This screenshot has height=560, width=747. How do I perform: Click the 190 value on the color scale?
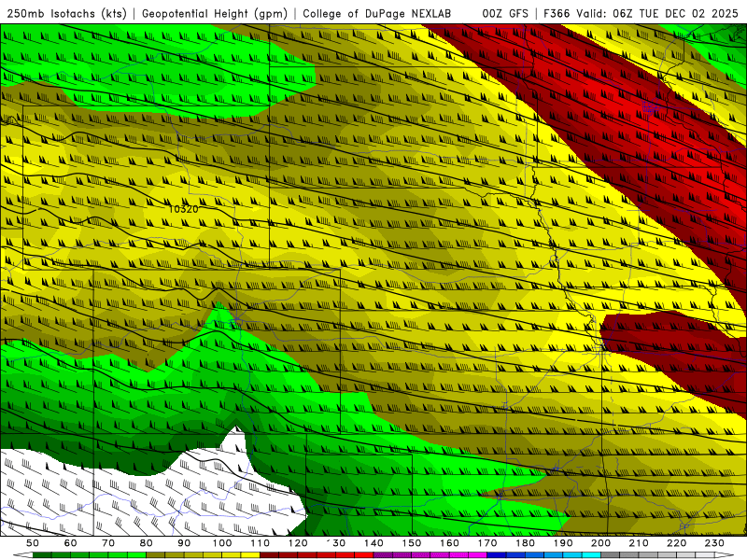click(x=563, y=543)
